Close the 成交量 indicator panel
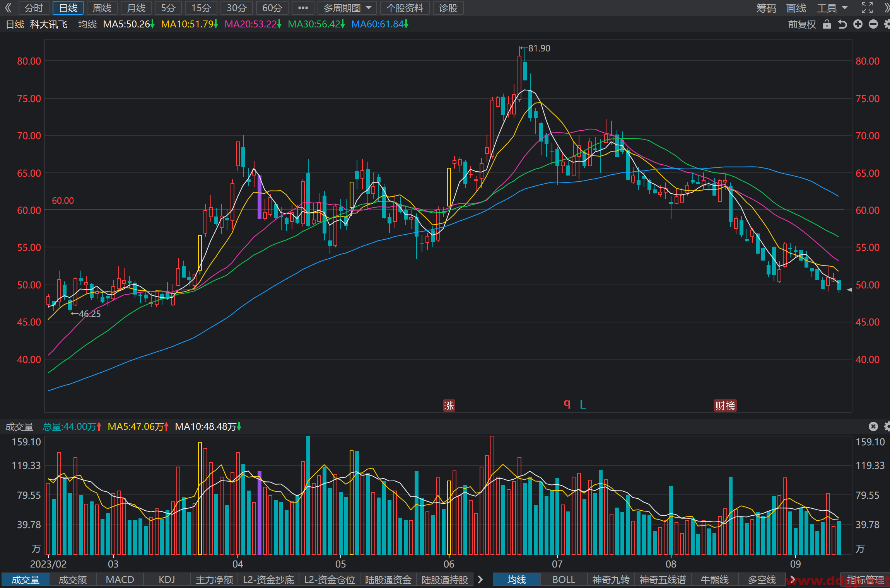The height and width of the screenshot is (588, 890). coord(873,426)
